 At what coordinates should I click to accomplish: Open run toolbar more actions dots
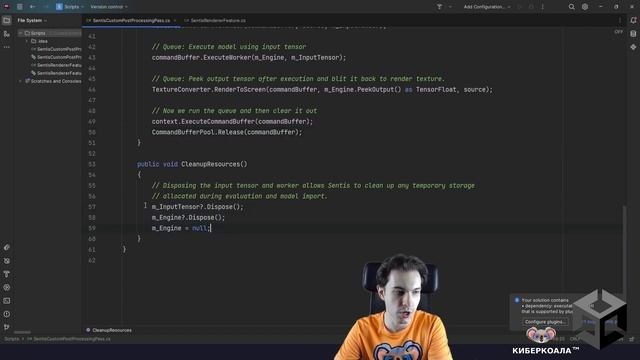tap(542, 7)
